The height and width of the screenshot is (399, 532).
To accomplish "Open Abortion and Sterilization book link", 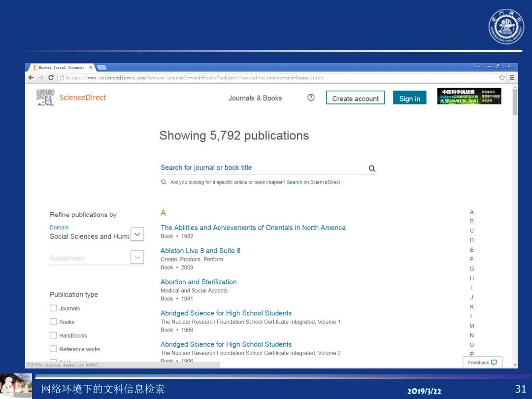I will [x=199, y=282].
